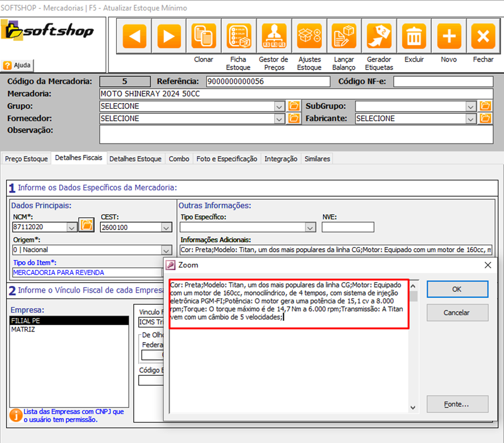Click the next record arrow icon

coord(169,36)
